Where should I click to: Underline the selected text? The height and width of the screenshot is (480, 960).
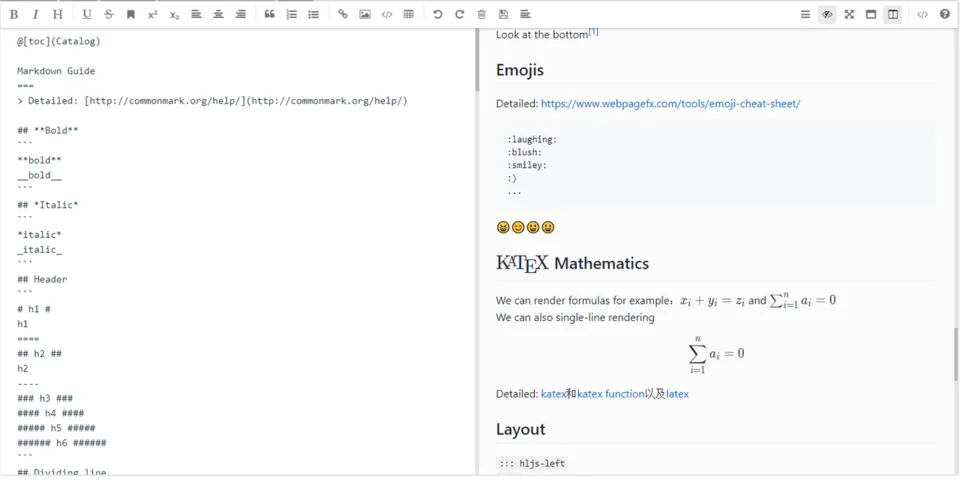pos(86,15)
